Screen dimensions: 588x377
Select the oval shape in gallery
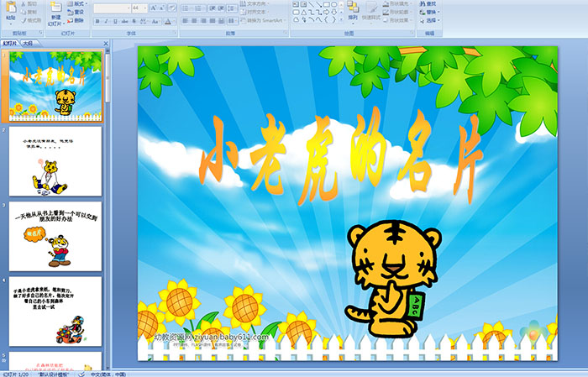click(333, 4)
